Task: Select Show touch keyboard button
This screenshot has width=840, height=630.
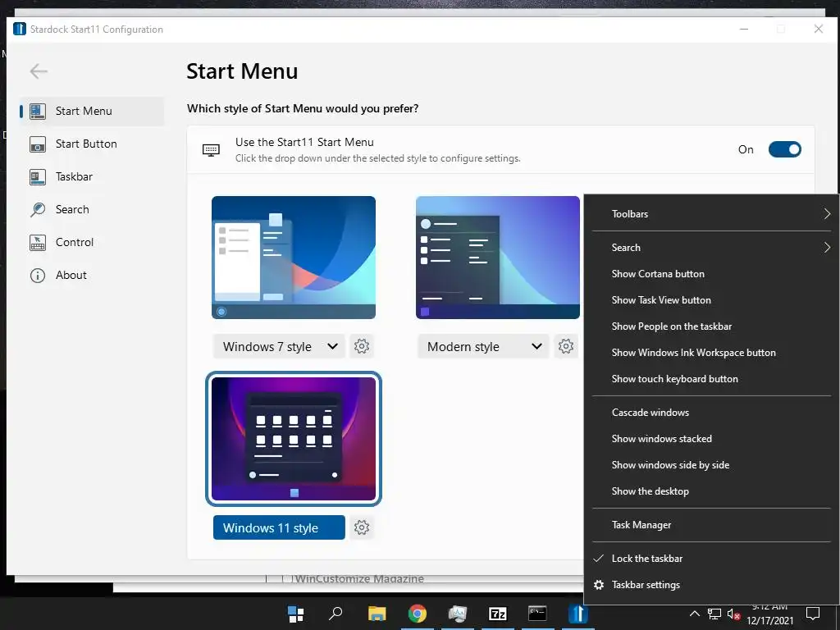Action: click(x=711, y=379)
